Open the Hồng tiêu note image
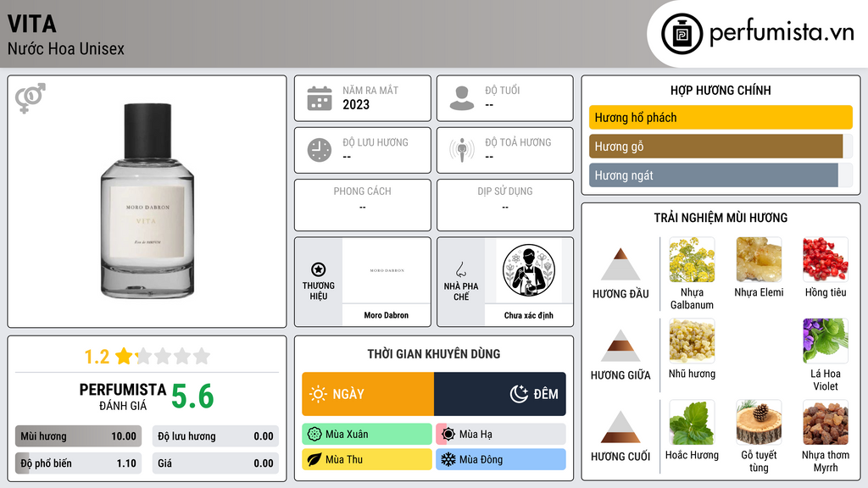This screenshot has height=488, width=868. pos(826,260)
